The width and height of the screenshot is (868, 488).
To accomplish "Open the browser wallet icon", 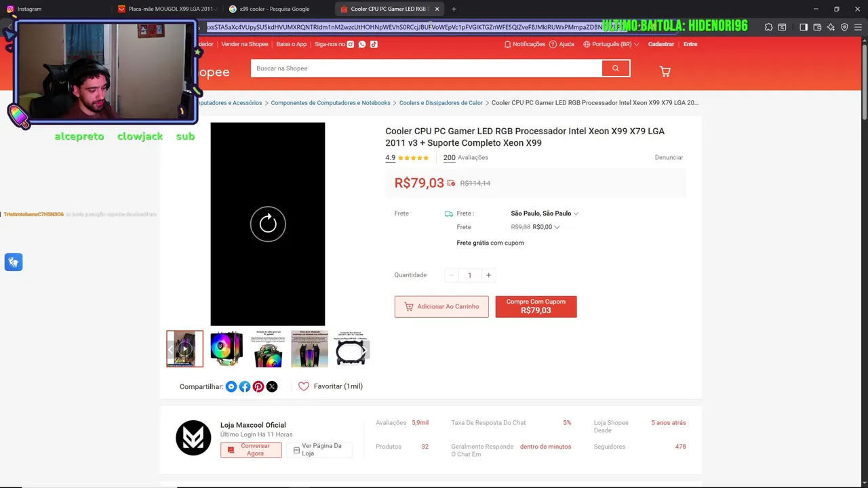I will point(817,27).
